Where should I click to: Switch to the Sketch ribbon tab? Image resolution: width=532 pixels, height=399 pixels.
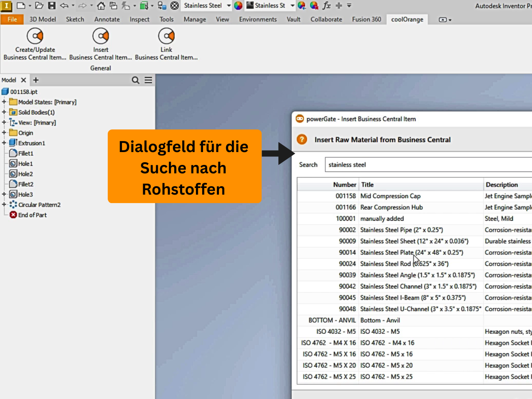75,19
